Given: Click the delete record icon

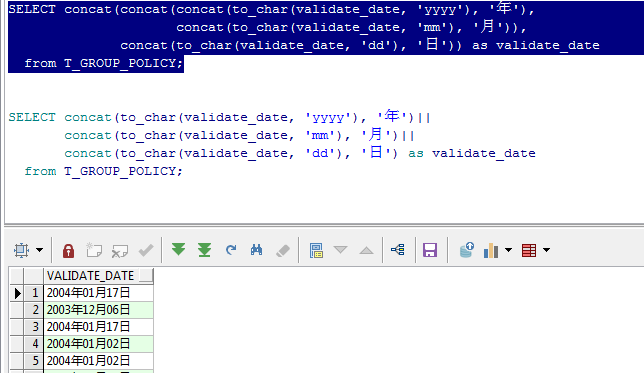Looking at the screenshot, I should [120, 250].
